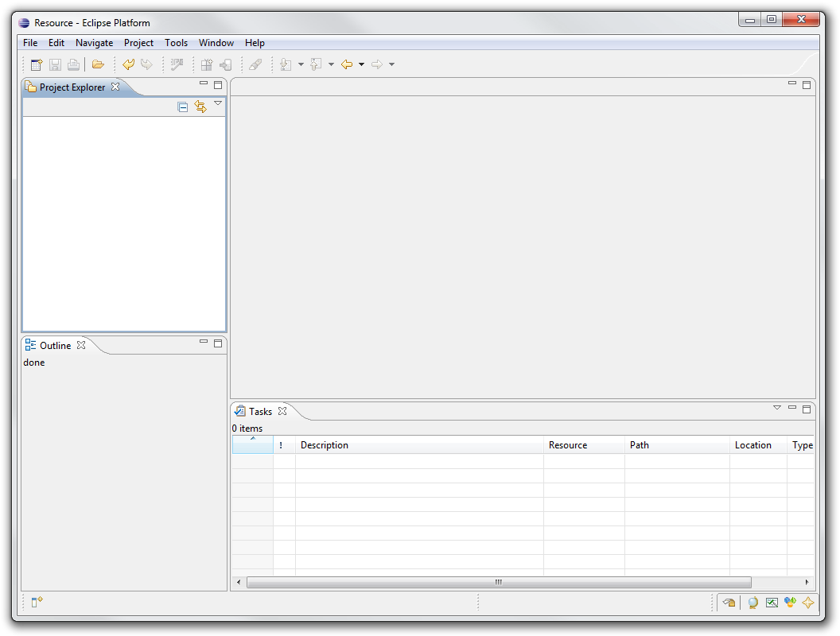Sort Tasks by priority '!' column
840x636 pixels.
click(x=285, y=445)
